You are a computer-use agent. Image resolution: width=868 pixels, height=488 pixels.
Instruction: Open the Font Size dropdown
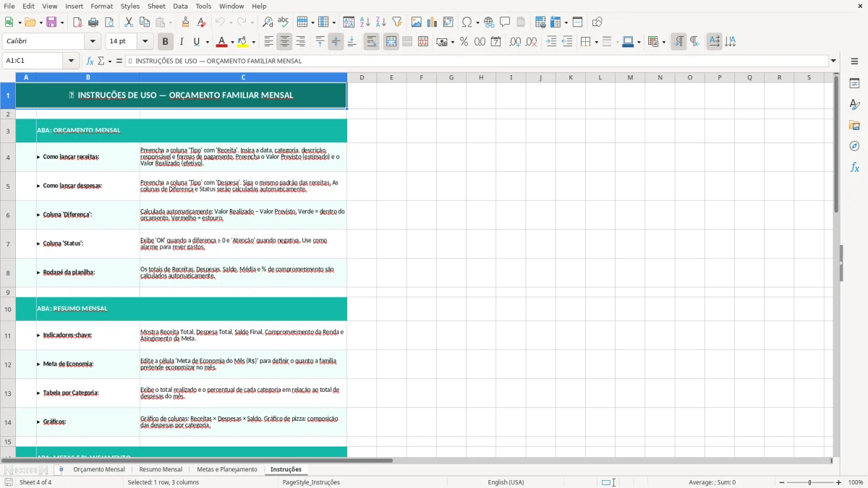click(x=145, y=42)
